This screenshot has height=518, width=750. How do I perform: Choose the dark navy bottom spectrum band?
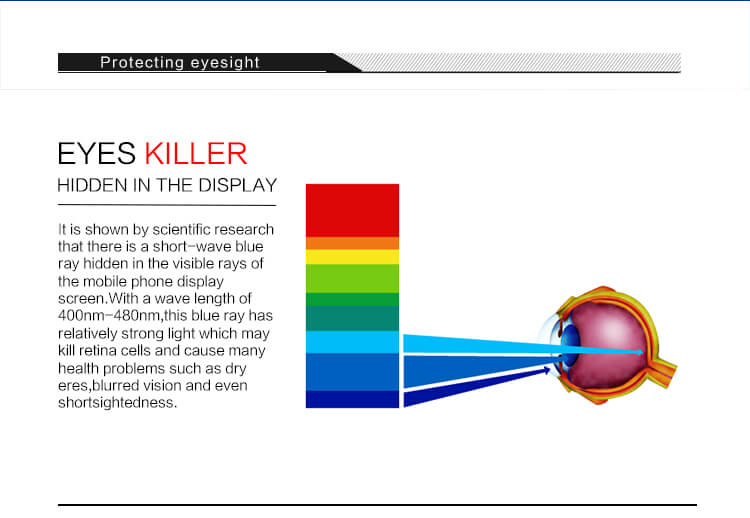(x=352, y=399)
